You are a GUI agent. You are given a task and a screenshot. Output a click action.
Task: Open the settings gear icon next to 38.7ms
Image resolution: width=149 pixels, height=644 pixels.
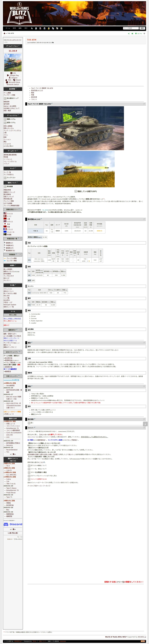(144, 33)
